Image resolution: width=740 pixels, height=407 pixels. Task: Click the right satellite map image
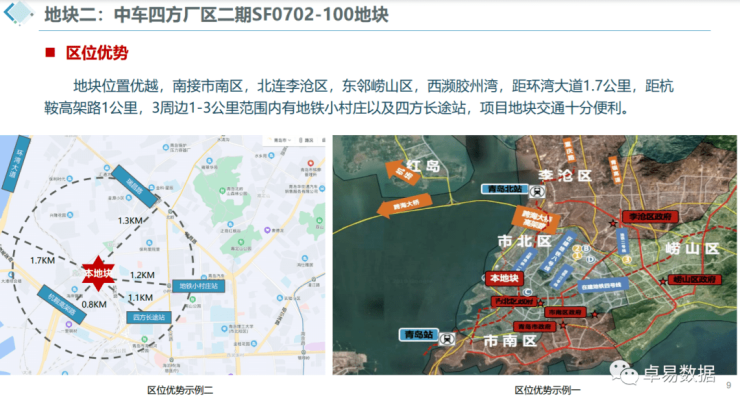pos(534,255)
